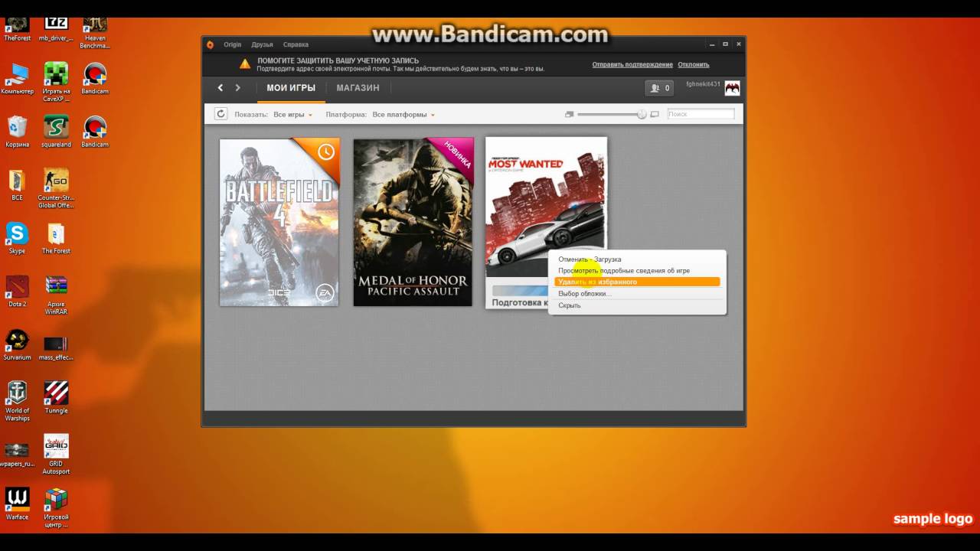
Task: Switch to the МАГАЗИН tab
Action: [358, 88]
